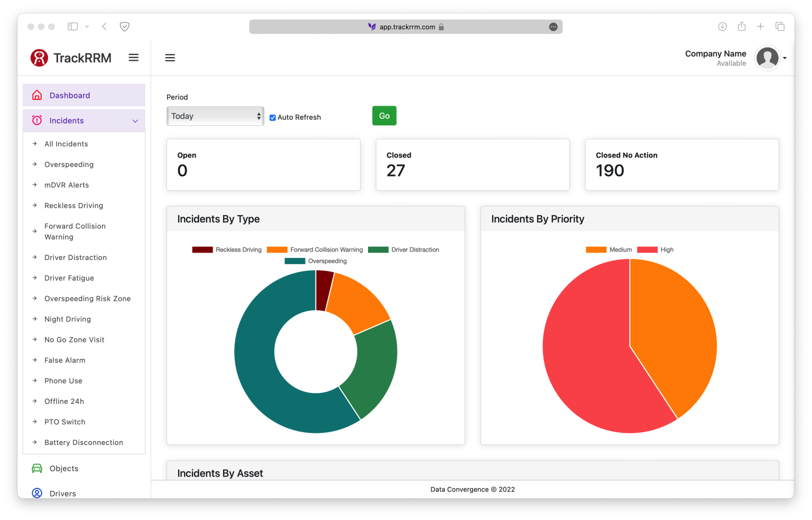Collapse the Incidents menu chevron
This screenshot has width=812, height=520.
click(135, 121)
